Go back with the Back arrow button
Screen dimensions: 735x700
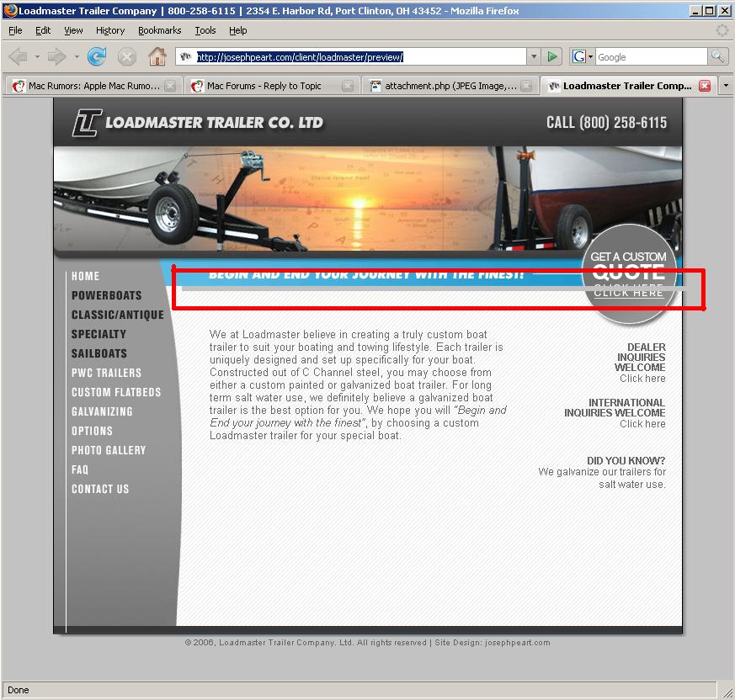tap(19, 57)
